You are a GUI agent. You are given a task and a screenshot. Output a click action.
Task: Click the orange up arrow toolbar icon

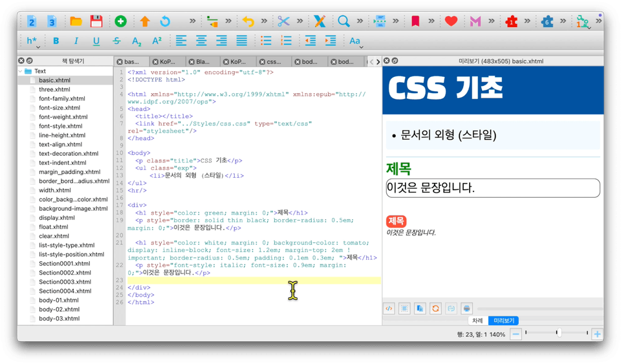145,21
